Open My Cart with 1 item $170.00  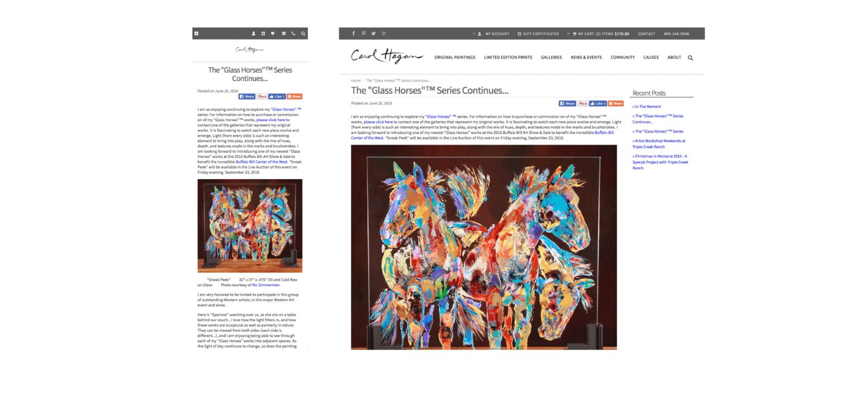(x=601, y=34)
